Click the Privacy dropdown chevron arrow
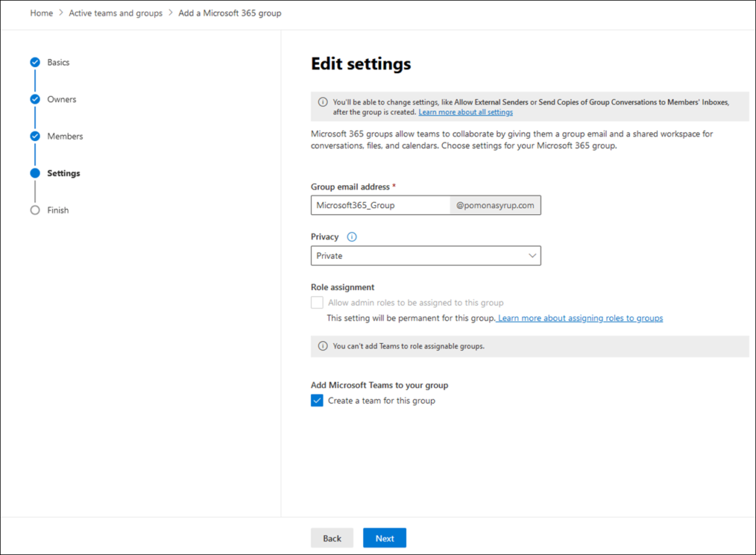 532,256
